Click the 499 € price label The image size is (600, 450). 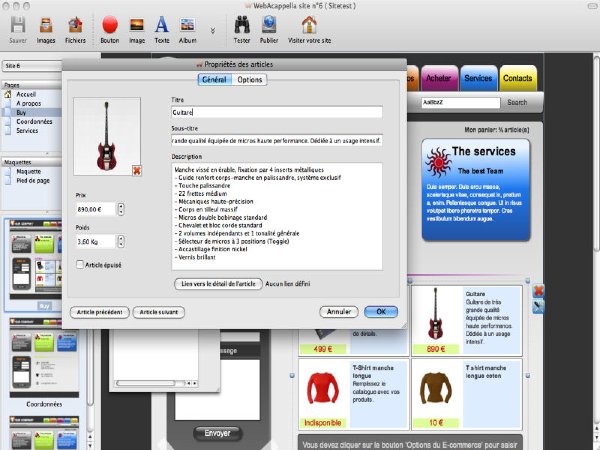click(323, 349)
